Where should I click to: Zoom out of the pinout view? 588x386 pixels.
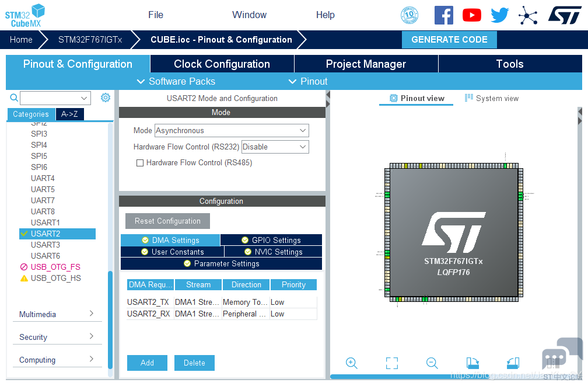click(432, 363)
